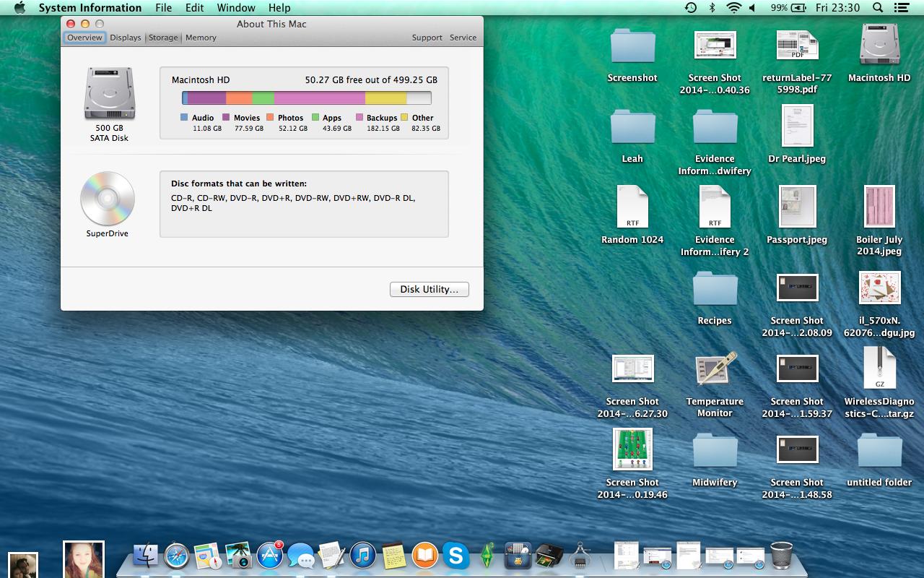Click the Audio blue legend swatch
Viewport: 924px width, 578px height.
point(184,117)
